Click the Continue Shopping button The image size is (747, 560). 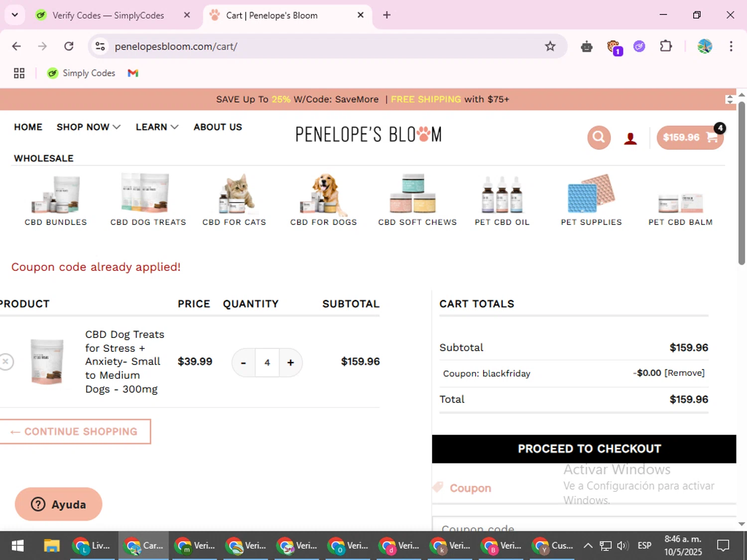pos(75,432)
